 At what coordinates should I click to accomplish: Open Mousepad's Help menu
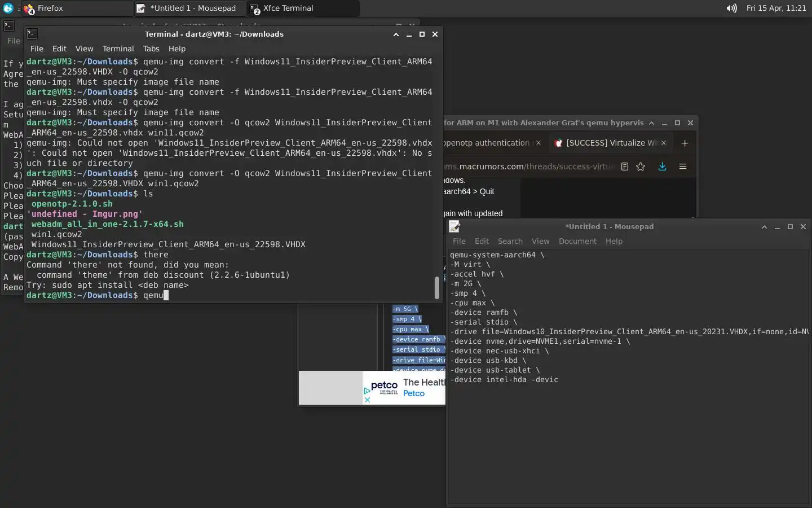pyautogui.click(x=614, y=241)
